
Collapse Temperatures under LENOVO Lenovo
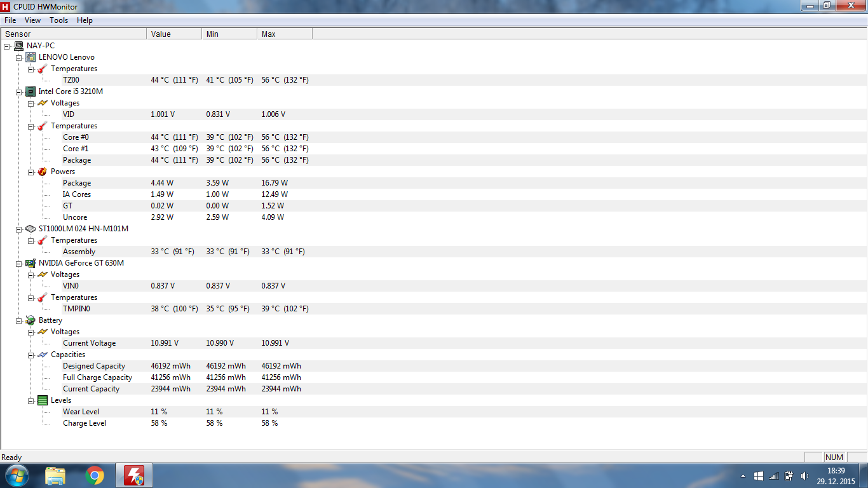(31, 69)
